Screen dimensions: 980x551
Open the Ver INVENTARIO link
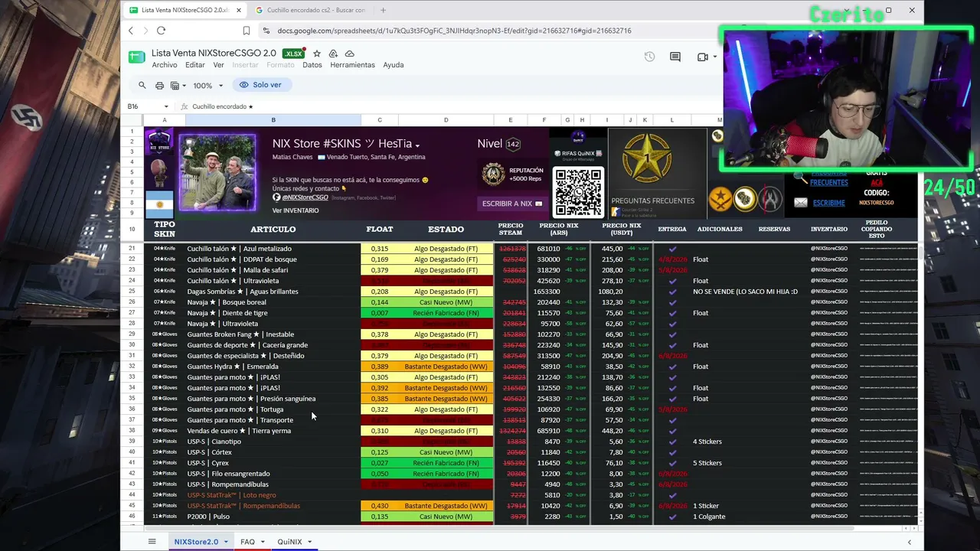pos(296,210)
